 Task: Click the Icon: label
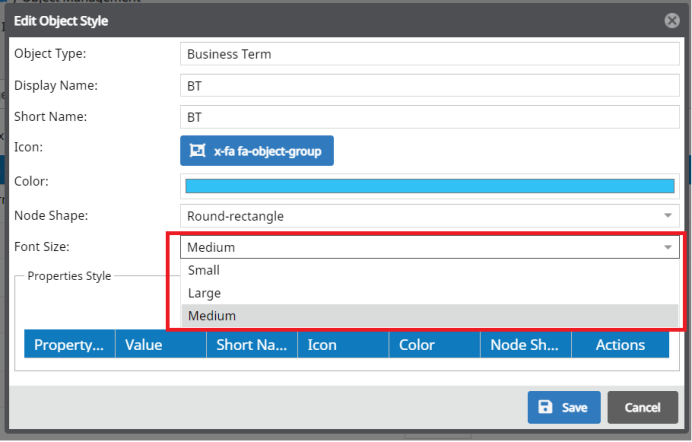coord(29,146)
